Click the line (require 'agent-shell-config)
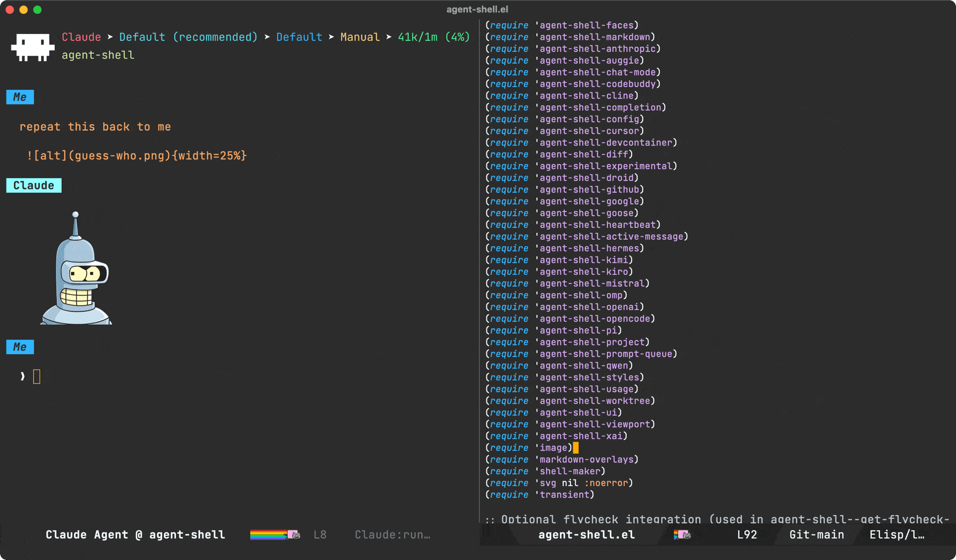The image size is (956, 560). tap(564, 119)
